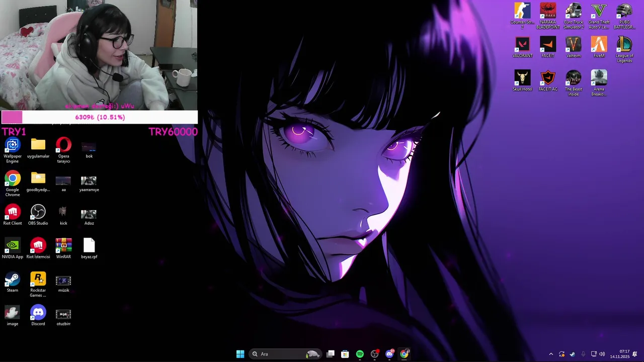
Task: Switch to Discord in taskbar
Action: point(389,354)
